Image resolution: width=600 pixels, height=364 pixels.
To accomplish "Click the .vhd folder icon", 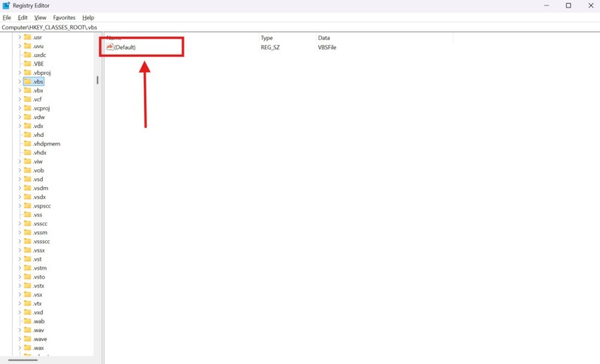I will pos(28,135).
